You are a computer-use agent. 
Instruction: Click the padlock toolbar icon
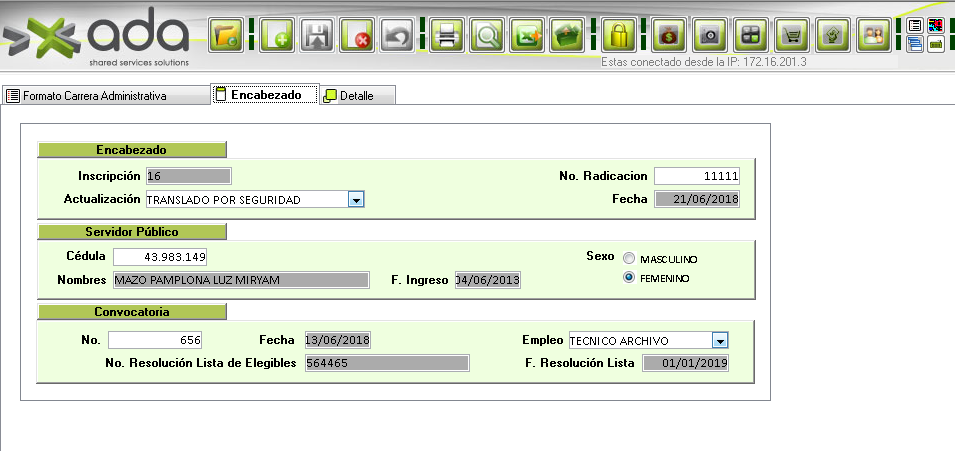[619, 36]
